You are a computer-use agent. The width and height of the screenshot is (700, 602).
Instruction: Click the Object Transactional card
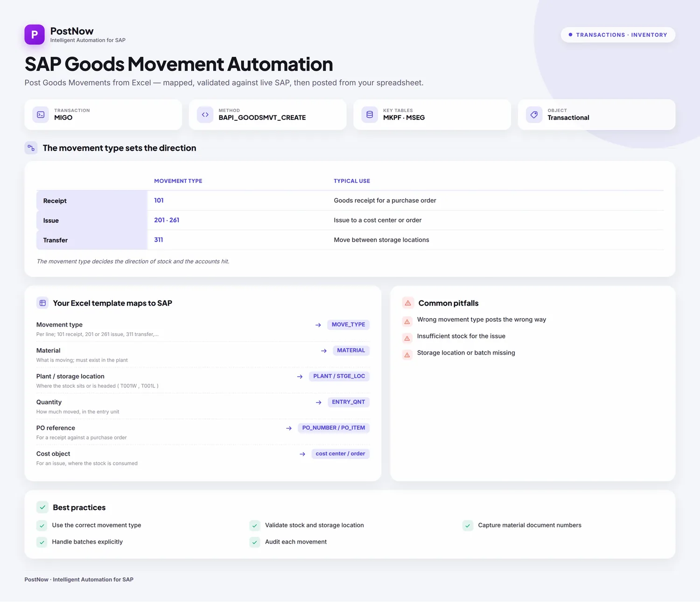point(596,114)
